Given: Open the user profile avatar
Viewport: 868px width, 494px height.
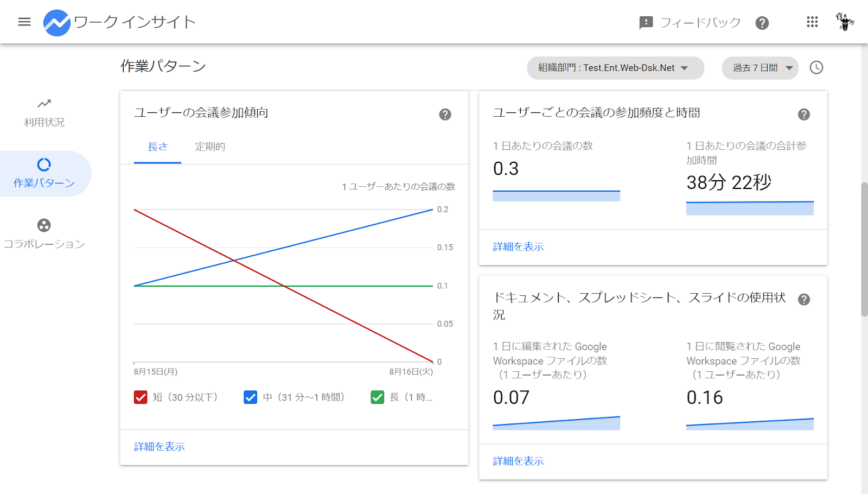Looking at the screenshot, I should pyautogui.click(x=844, y=22).
